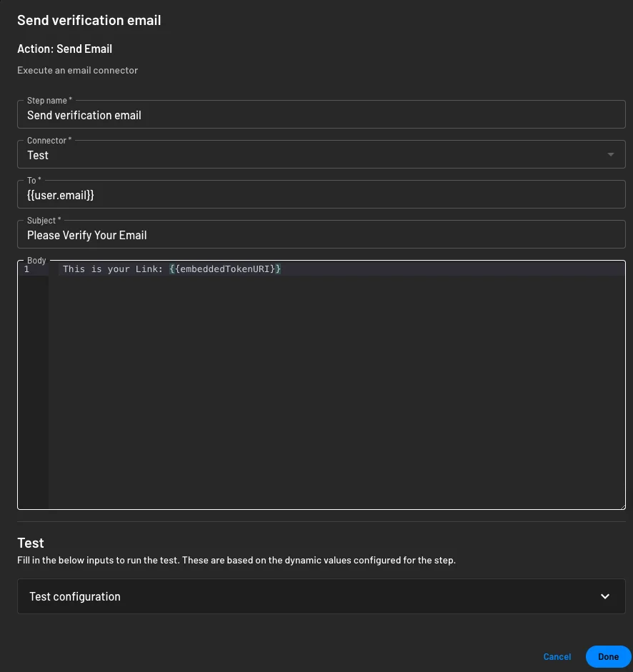Open the Connector dropdown
Screen dimensions: 633x672
[x=322, y=155]
